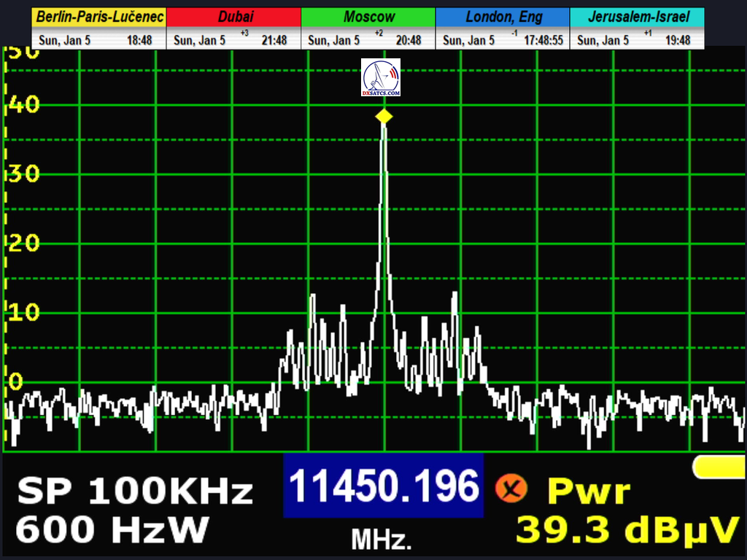Screen dimensions: 747x560
Task: Switch to the London, Eng clock header
Action: click(503, 17)
